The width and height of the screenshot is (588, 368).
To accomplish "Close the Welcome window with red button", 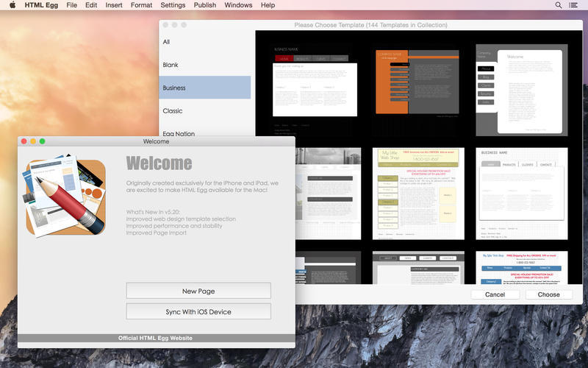I will [24, 141].
